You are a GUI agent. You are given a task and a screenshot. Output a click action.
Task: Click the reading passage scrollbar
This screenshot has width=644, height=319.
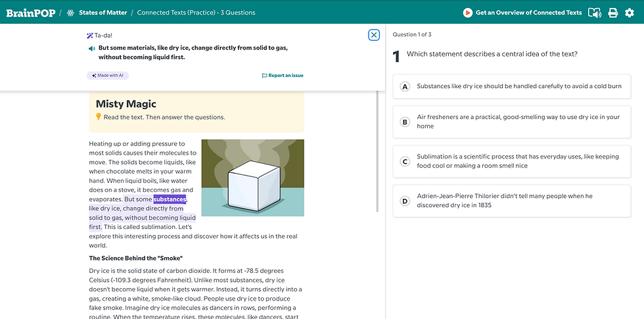point(377,151)
